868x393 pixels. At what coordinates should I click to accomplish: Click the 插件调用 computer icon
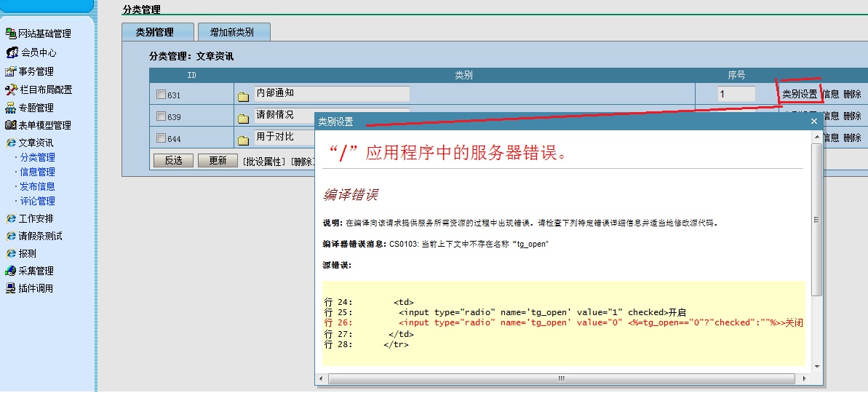pos(11,288)
